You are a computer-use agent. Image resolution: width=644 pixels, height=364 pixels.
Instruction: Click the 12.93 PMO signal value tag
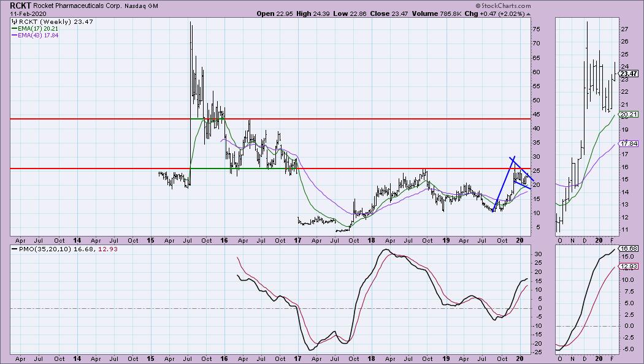(629, 267)
